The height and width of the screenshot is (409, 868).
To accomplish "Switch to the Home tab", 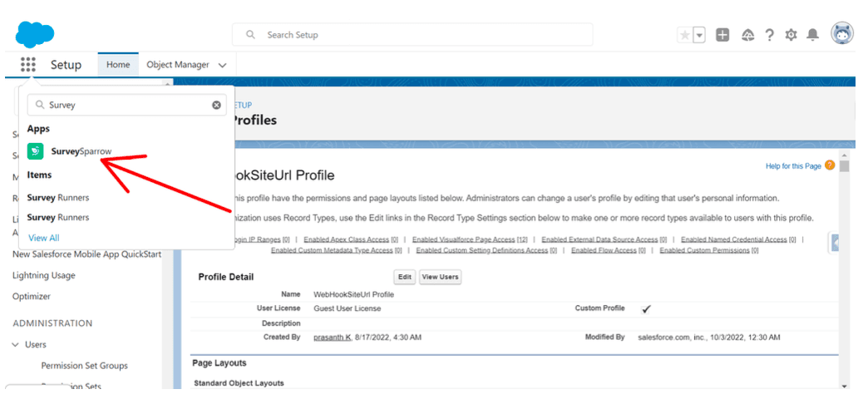I will tap(118, 65).
